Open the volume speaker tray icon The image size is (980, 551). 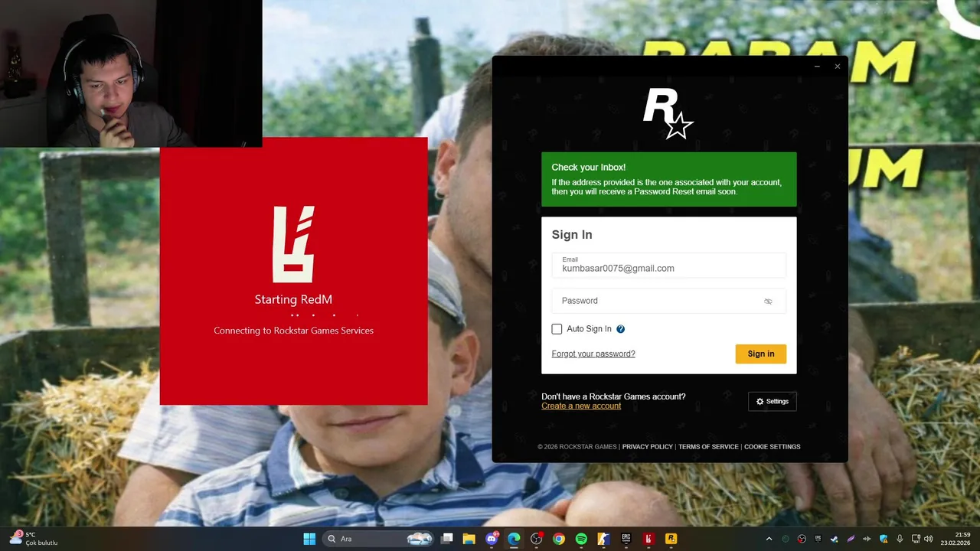click(928, 539)
